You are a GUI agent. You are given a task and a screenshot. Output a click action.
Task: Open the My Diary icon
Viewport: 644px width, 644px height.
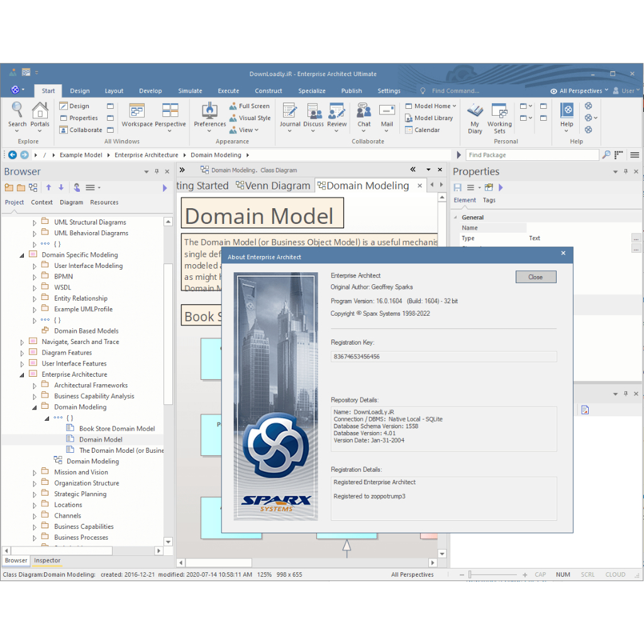[475, 118]
